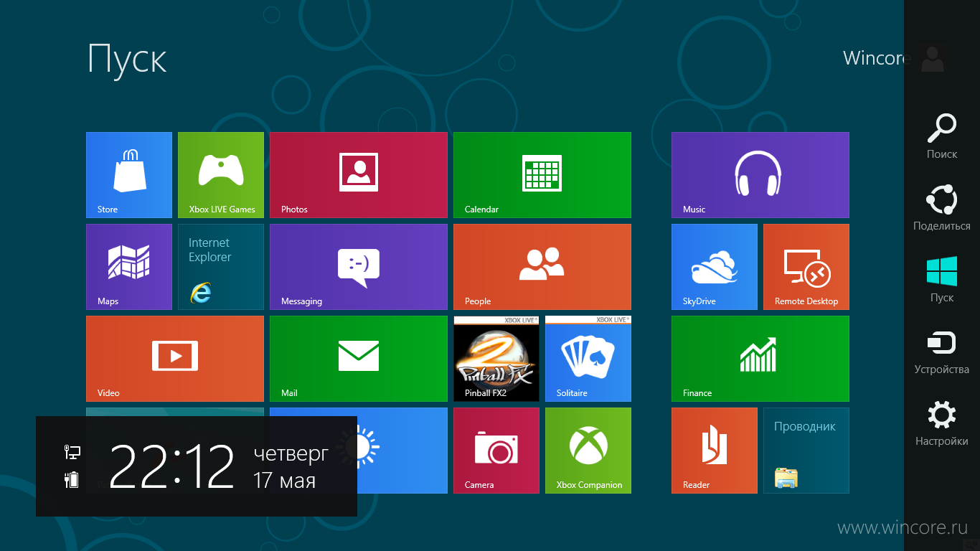The width and height of the screenshot is (980, 551).
Task: Launch Pinball FX2 game tile
Action: 496,359
